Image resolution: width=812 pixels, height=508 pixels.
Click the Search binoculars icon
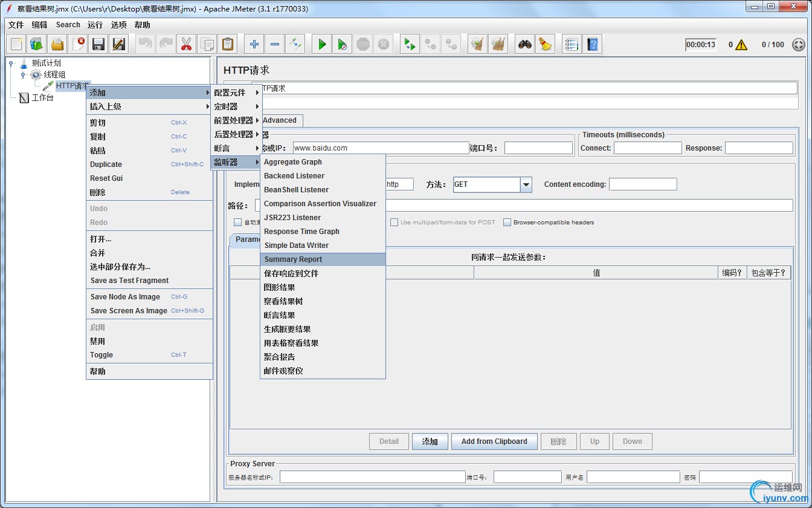point(525,44)
